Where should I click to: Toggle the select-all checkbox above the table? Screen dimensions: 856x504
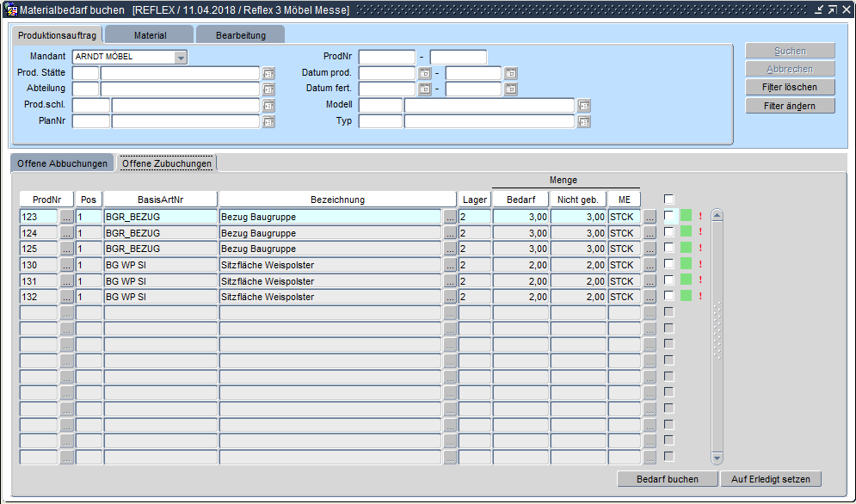click(669, 200)
